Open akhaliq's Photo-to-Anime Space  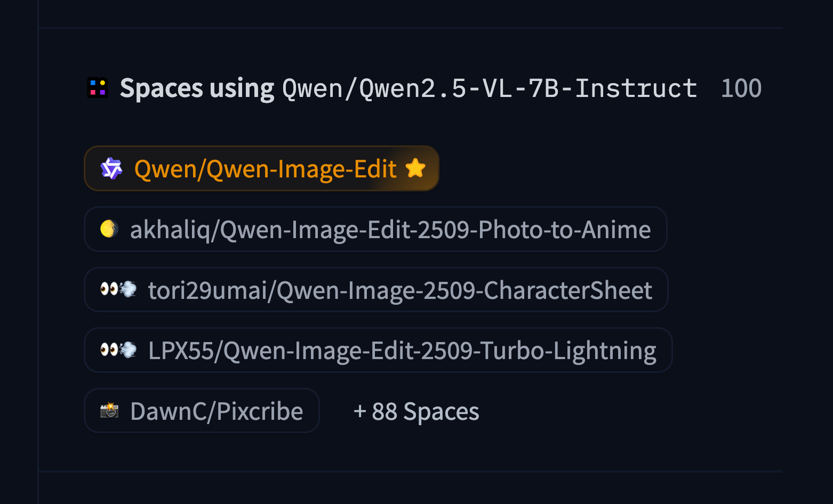click(x=390, y=230)
